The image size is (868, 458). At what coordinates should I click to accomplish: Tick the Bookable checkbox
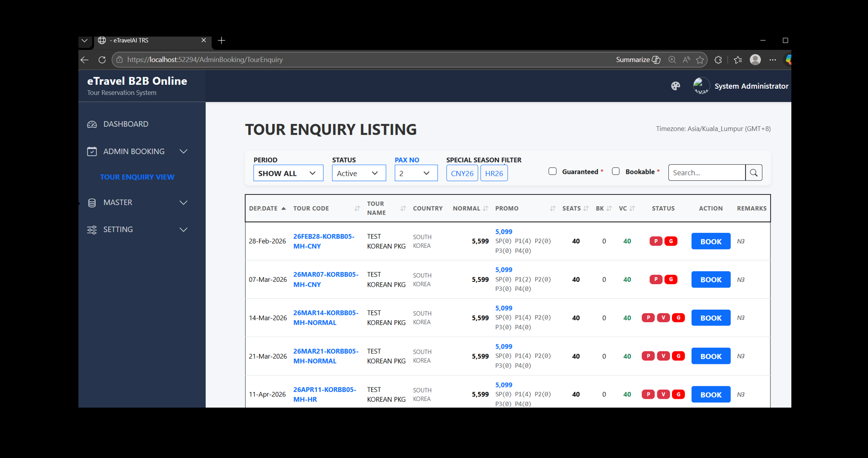click(616, 171)
